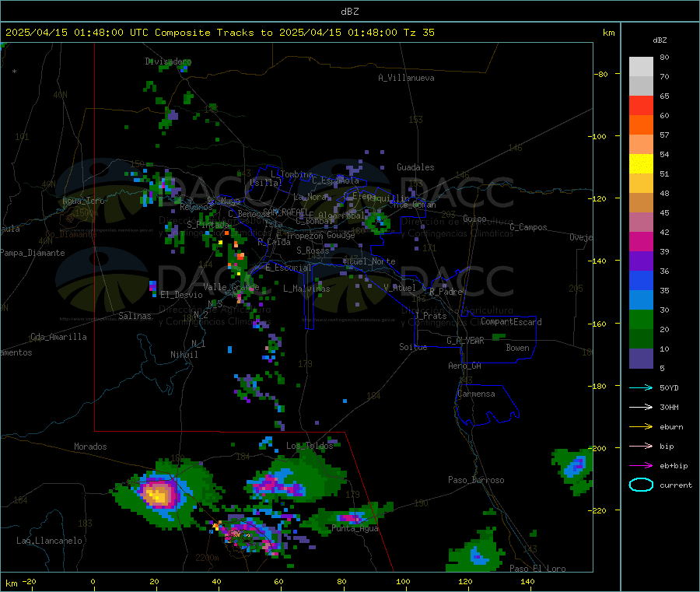The width and height of the screenshot is (700, 592).
Task: Select the red swatch between the 65 and 60 dBZ labels
Action: 641,105
